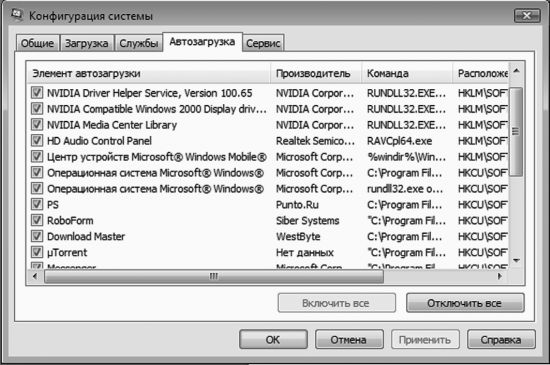The width and height of the screenshot is (550, 365).
Task: Click the system configuration icon in title bar
Action: click(x=17, y=15)
